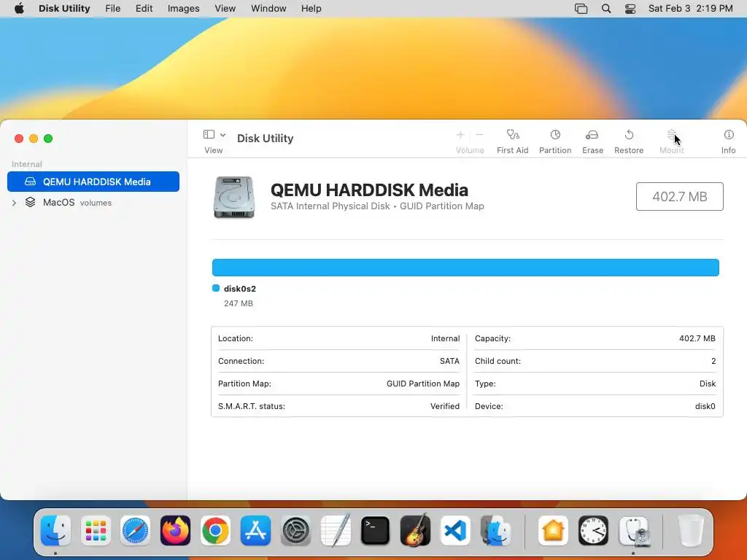Click the Erase toolbar icon
This screenshot has height=560, width=747.
[592, 135]
